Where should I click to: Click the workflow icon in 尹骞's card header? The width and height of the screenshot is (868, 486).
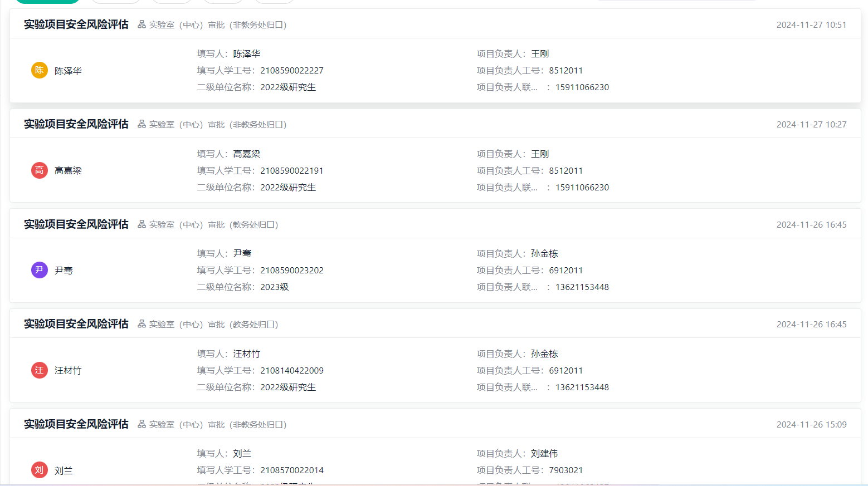point(142,224)
